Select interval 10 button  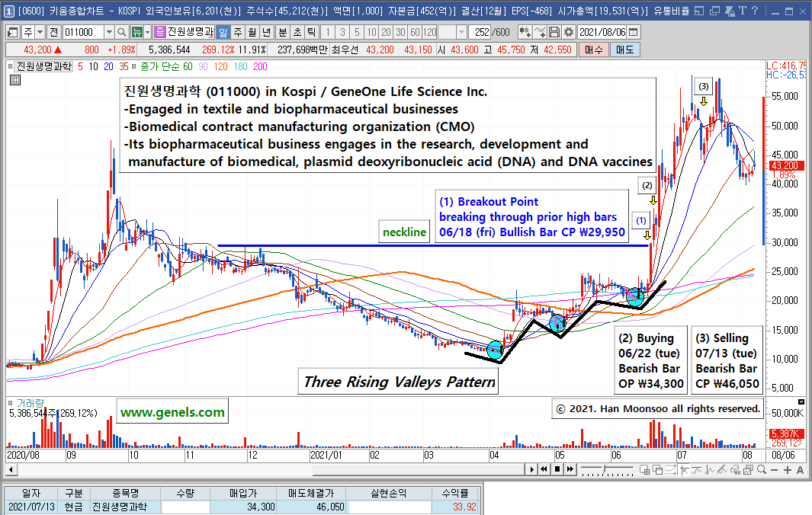371,32
